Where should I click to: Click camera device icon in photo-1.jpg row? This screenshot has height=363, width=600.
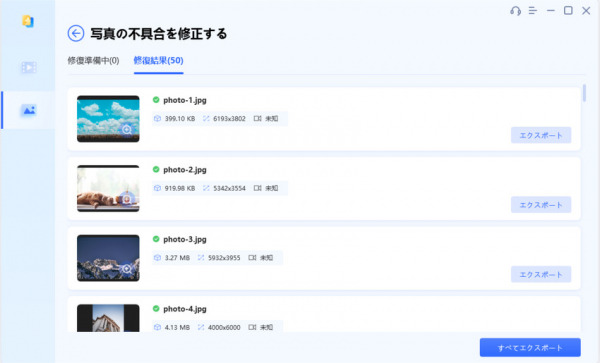258,119
